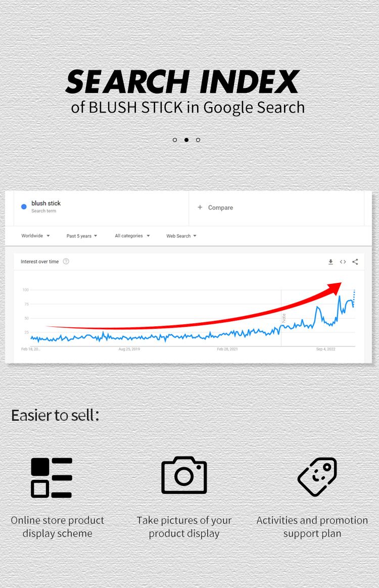Image resolution: width=379 pixels, height=588 pixels.
Task: Click the Note marker on the chart
Action: (x=284, y=318)
